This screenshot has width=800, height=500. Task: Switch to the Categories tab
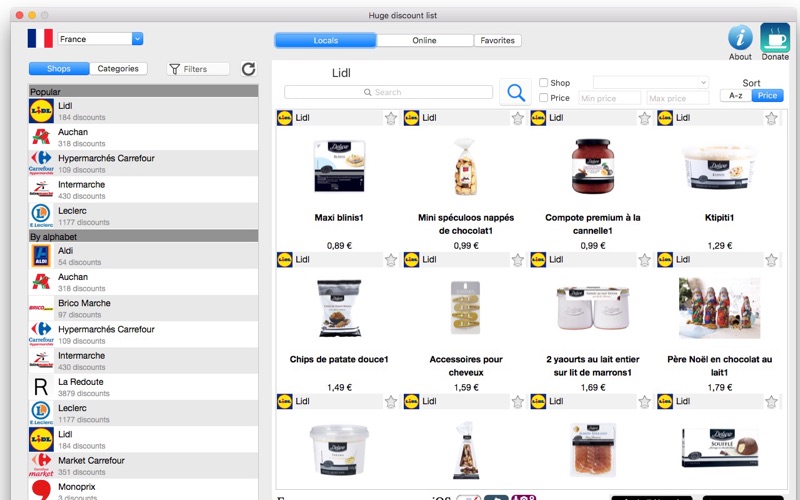coord(118,68)
